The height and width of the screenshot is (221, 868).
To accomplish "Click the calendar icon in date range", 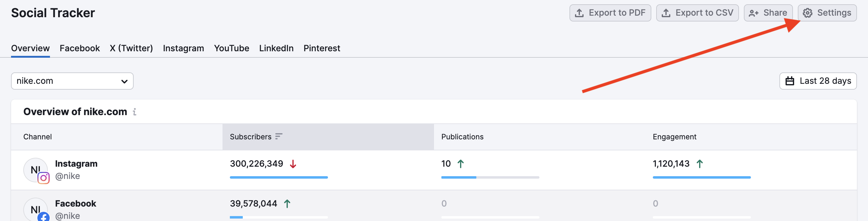I will [790, 81].
